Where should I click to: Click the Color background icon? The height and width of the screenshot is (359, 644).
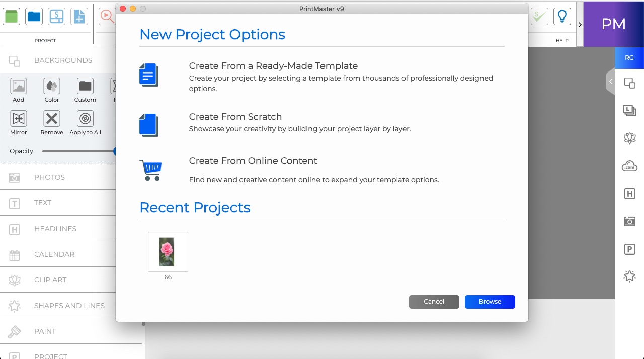click(x=52, y=86)
